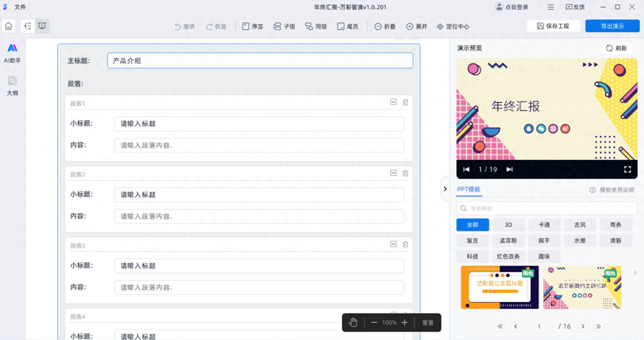Delete 段落2 with its trash icon
Image resolution: width=644 pixels, height=340 pixels.
click(405, 173)
